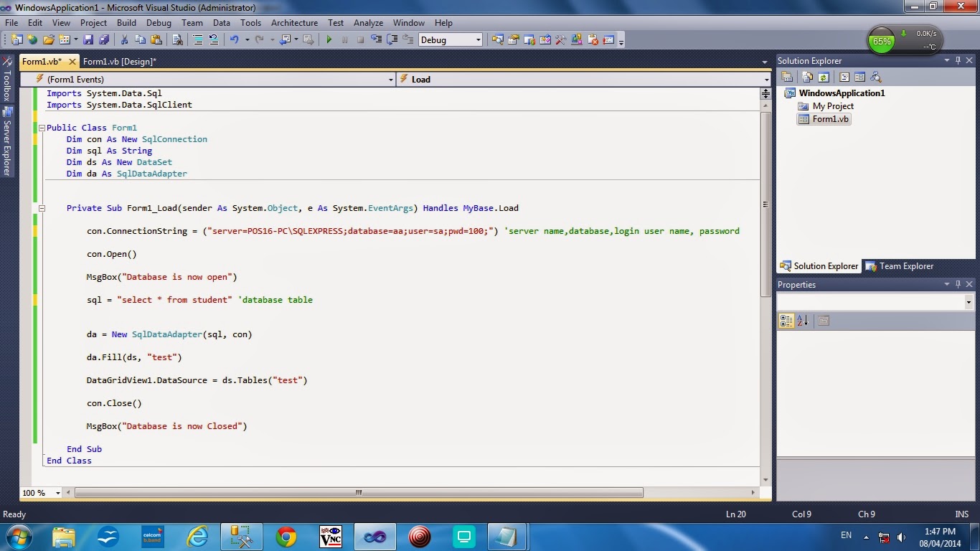Click the editor vertical scrollbar thumb
Screen dimensions: 980x551
(x=765, y=204)
